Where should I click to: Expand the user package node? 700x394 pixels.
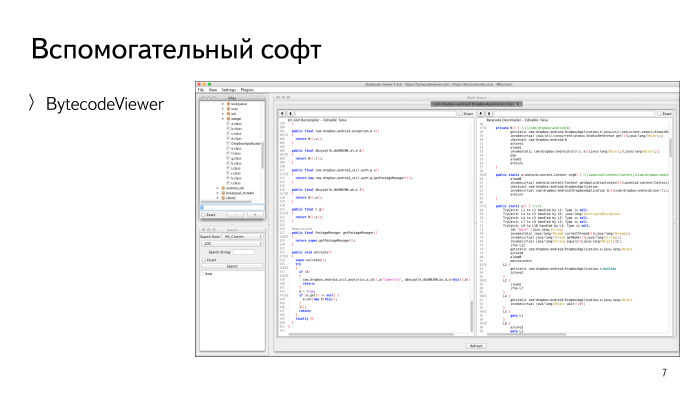coord(223,109)
